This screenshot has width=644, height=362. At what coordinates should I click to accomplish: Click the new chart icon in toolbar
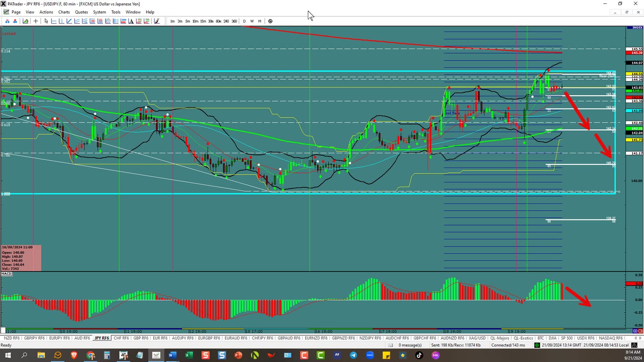point(26,21)
